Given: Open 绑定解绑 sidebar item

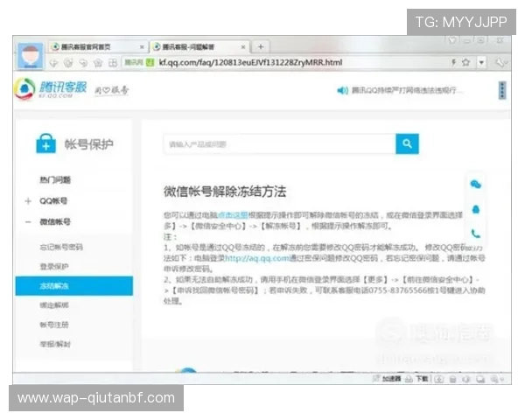Looking at the screenshot, I should (54, 305).
